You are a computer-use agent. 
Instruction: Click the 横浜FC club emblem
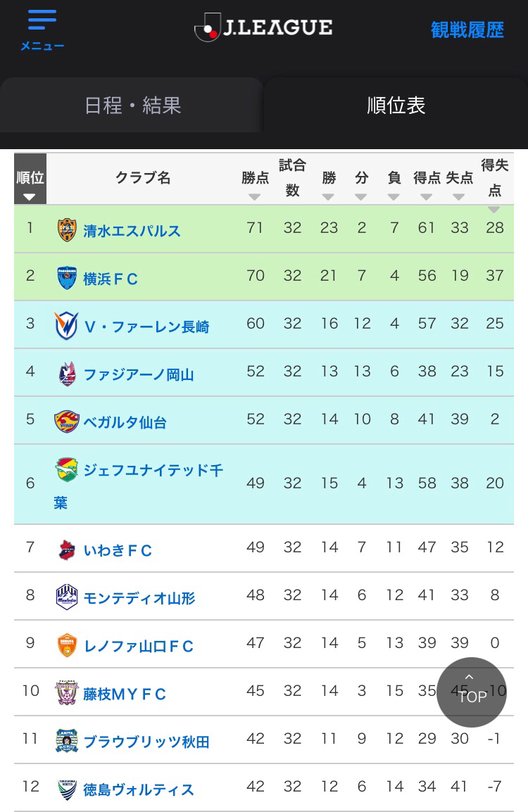[x=67, y=278]
